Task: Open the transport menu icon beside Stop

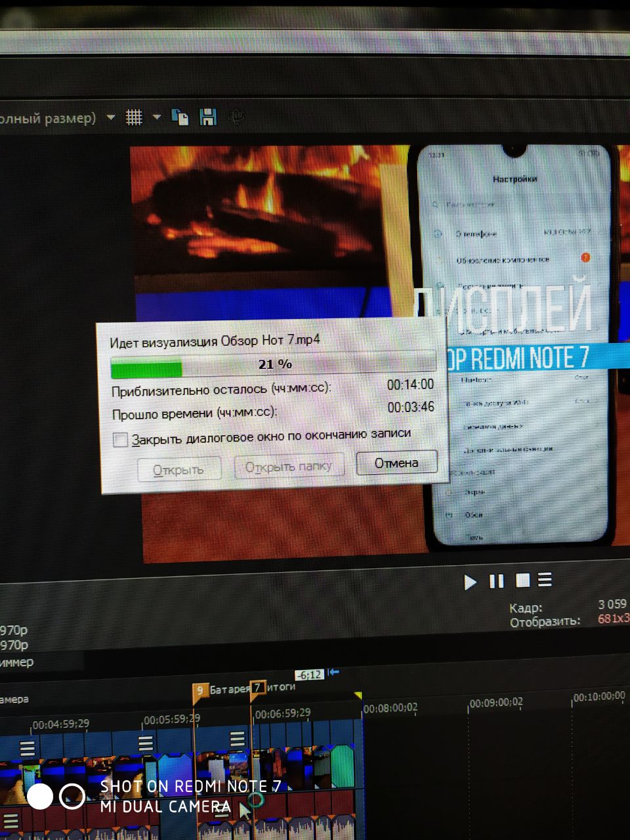Action: click(545, 579)
